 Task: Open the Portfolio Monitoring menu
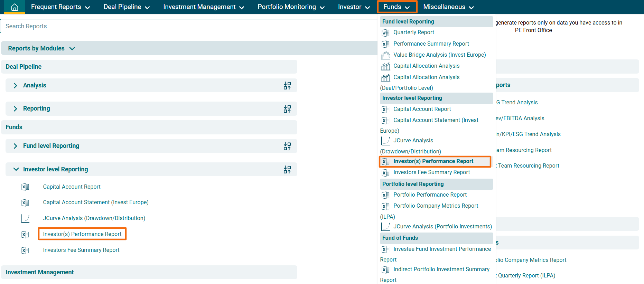tap(291, 7)
